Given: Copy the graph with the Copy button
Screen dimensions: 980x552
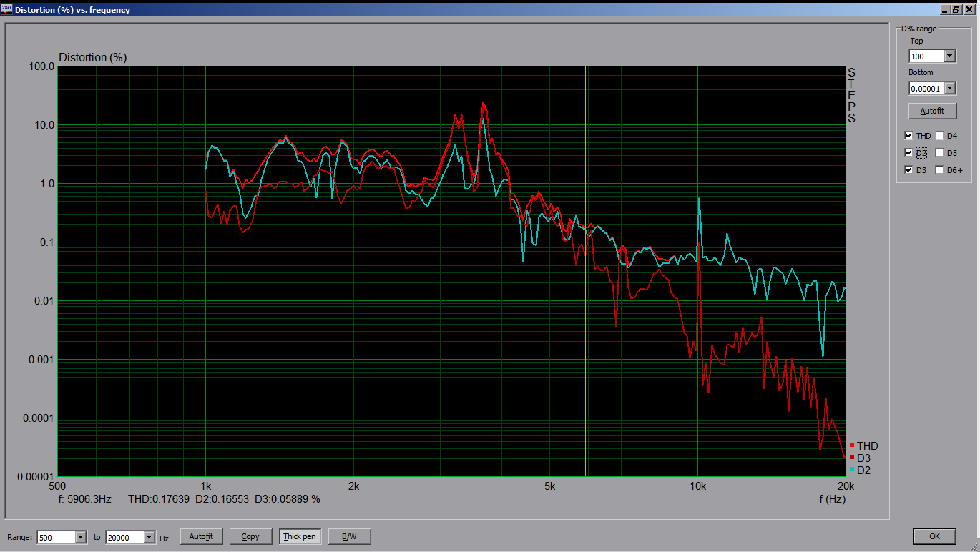Looking at the screenshot, I should [250, 536].
